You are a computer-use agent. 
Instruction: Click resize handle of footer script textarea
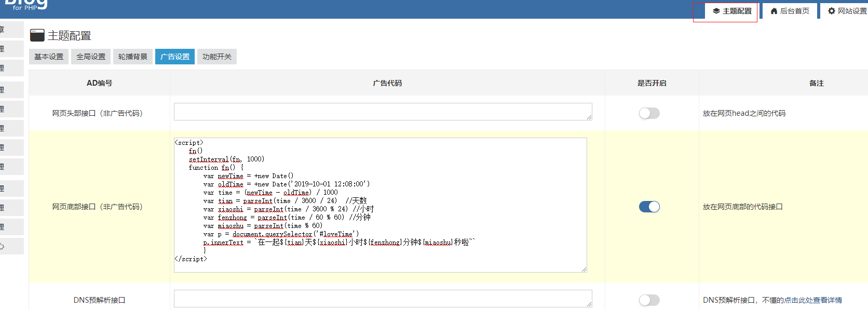click(584, 269)
